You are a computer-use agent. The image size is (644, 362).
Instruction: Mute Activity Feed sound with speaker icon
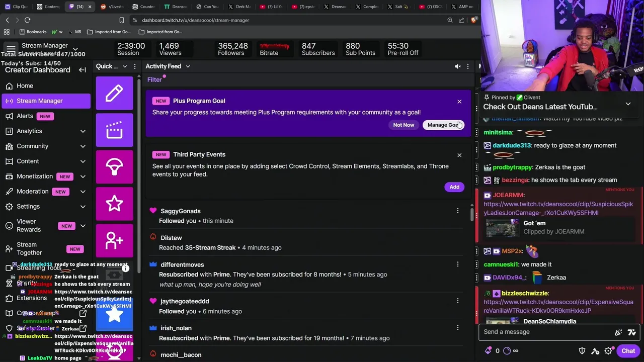(457, 66)
